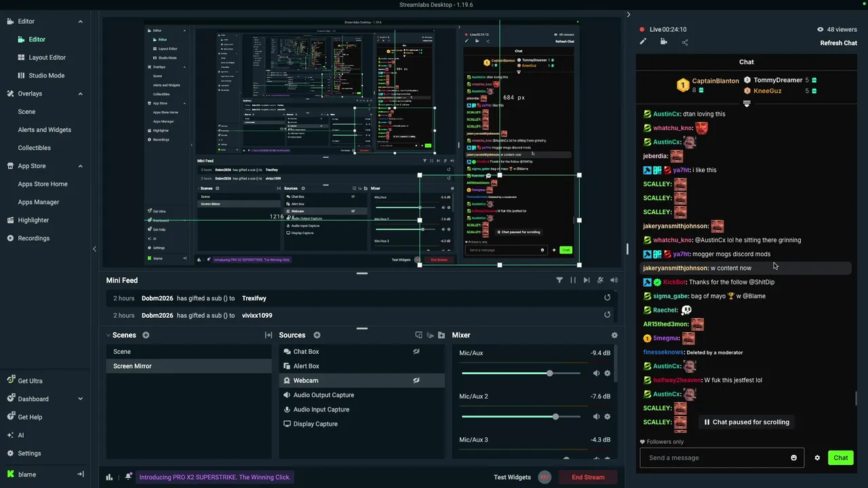Select the Display Capture source
Screen dimensions: 868x488
pyautogui.click(x=361, y=424)
